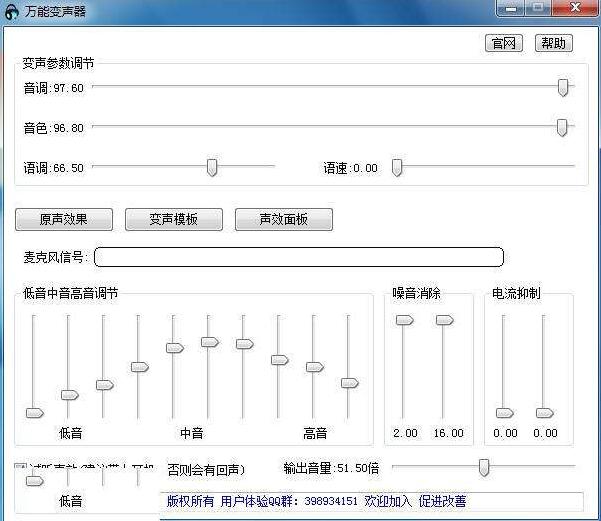The image size is (601, 521).
Task: Click the 输出音量 output volume slider handle
Action: (484, 468)
